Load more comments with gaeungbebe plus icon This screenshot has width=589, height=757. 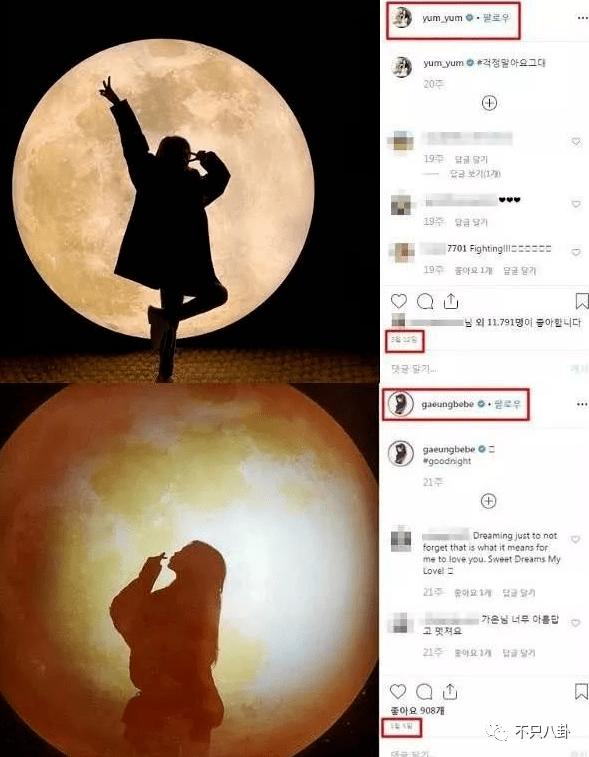(x=489, y=501)
